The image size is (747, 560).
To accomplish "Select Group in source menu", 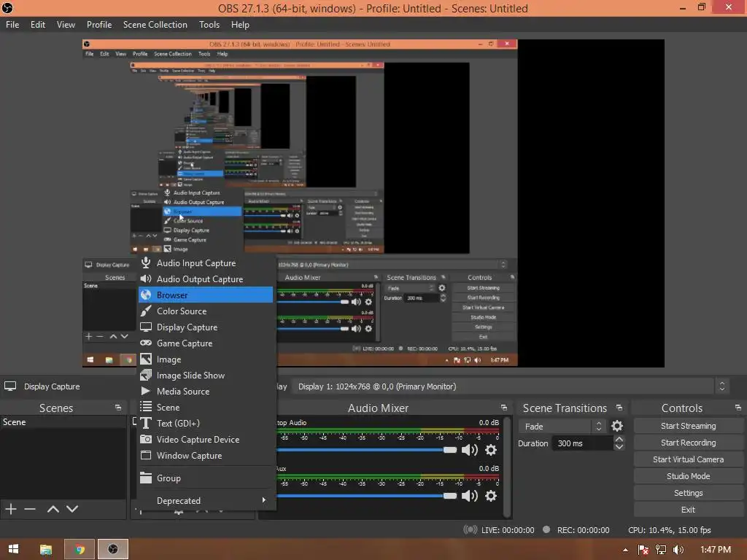I will (206, 478).
